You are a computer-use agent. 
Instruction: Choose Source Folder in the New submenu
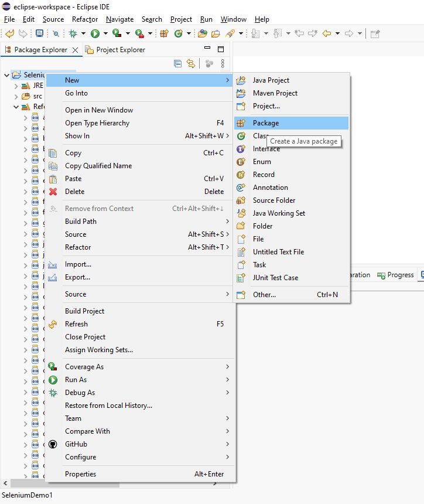(x=291, y=200)
